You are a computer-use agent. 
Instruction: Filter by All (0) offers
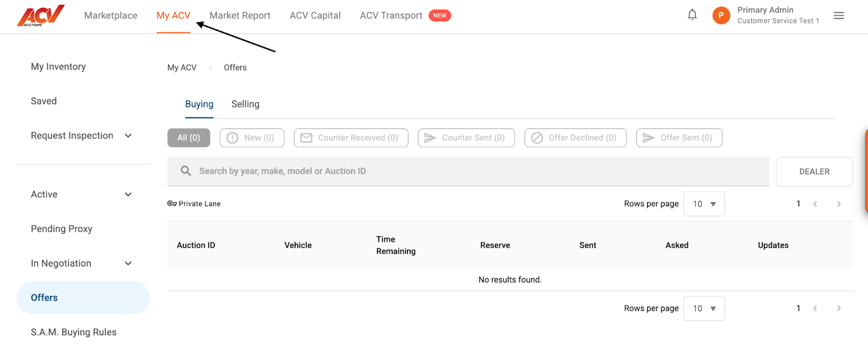(x=189, y=138)
